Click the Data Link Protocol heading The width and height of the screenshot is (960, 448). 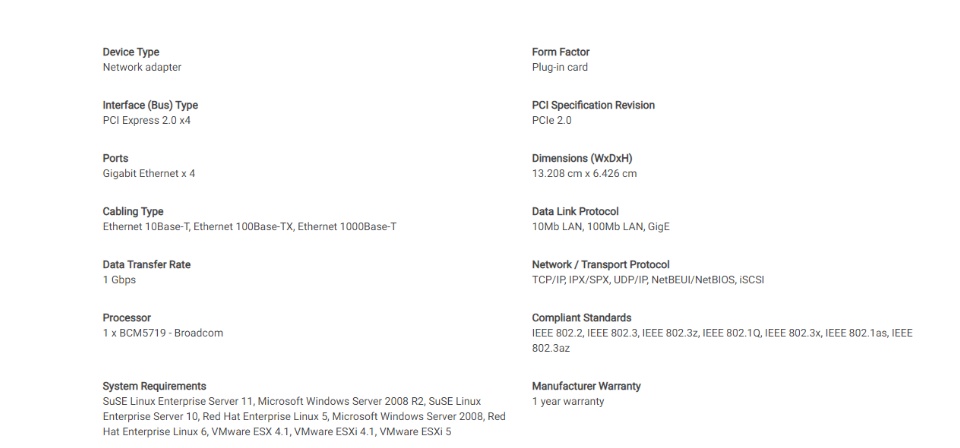(575, 212)
